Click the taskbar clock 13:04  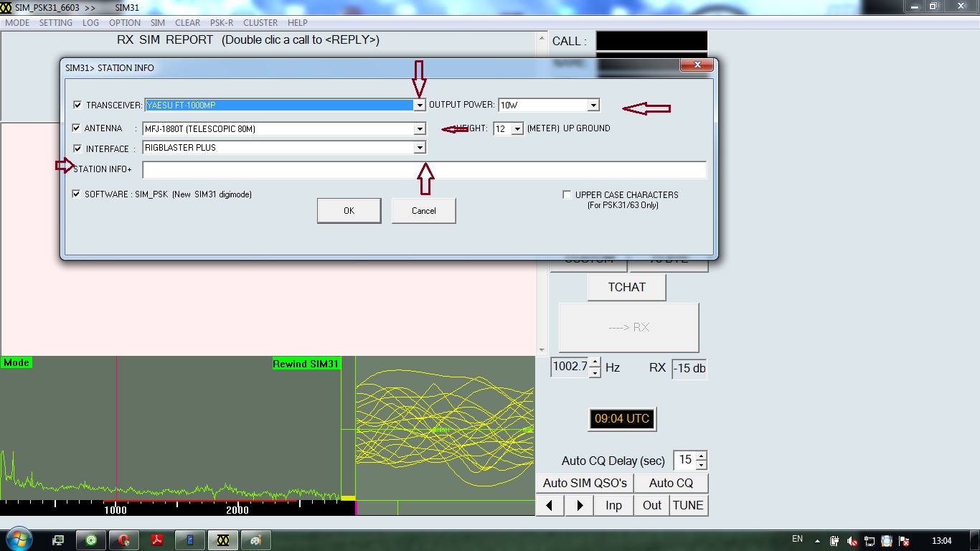[941, 541]
